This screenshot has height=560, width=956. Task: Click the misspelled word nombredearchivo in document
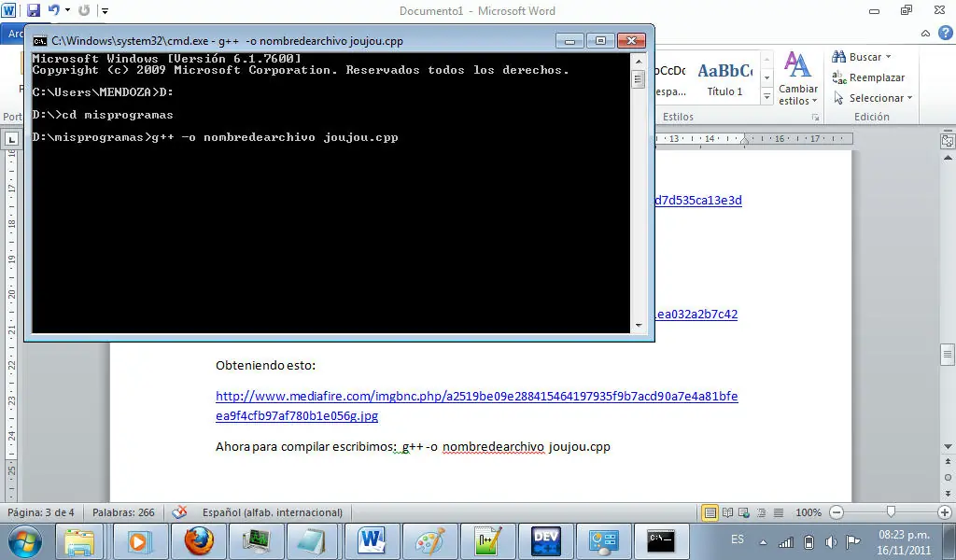pyautogui.click(x=493, y=447)
